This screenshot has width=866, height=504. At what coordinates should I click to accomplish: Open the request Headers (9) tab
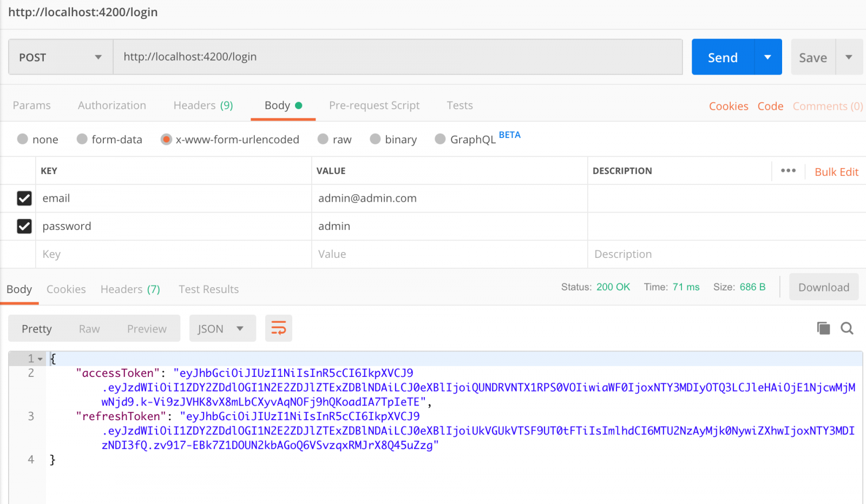click(x=203, y=105)
